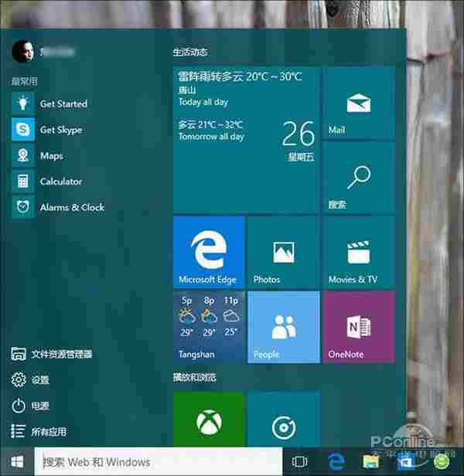The width and height of the screenshot is (464, 476).
Task: Click the 搜索 magnifier tile
Action: click(358, 177)
